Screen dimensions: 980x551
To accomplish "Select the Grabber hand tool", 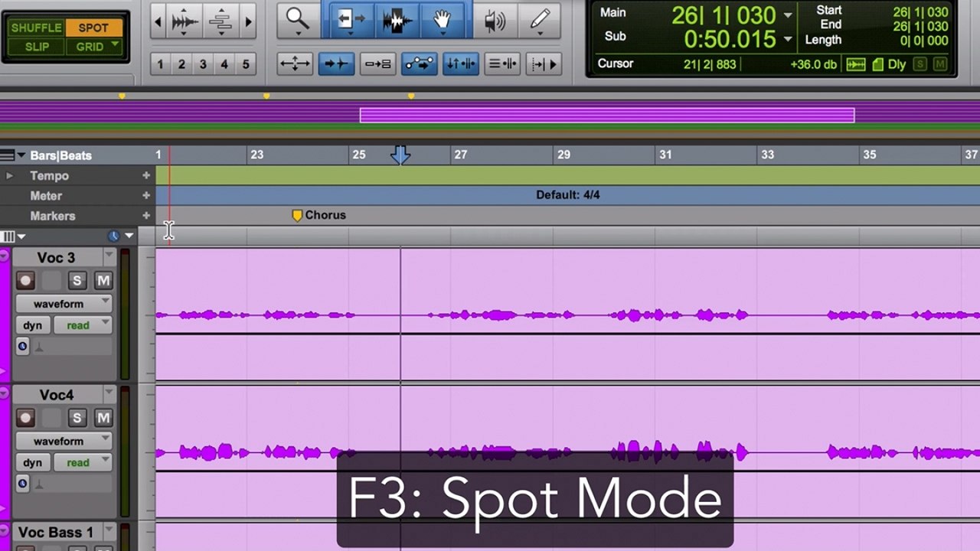I will point(442,19).
